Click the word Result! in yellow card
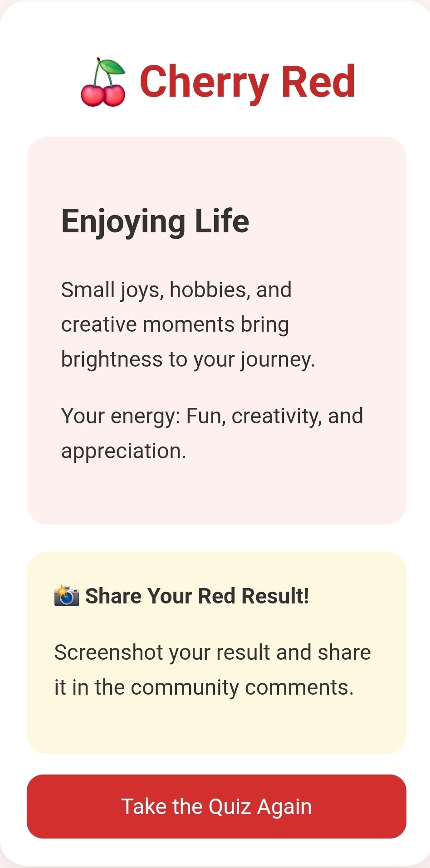 [275, 596]
